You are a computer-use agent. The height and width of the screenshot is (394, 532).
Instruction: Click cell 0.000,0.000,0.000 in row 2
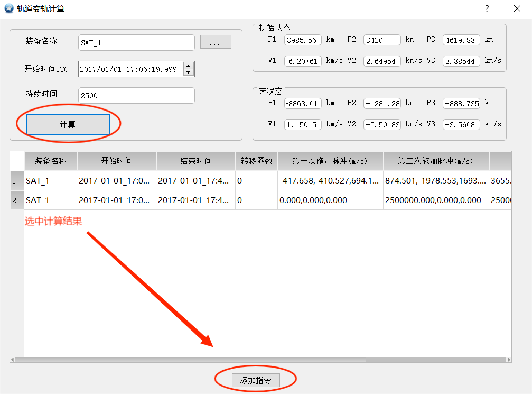pos(331,200)
